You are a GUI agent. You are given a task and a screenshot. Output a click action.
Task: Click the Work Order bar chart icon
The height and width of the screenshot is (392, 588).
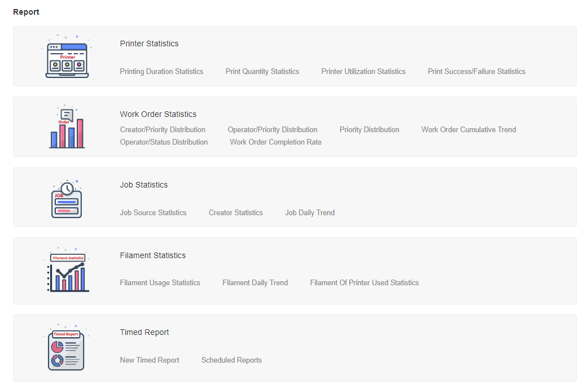(67, 128)
